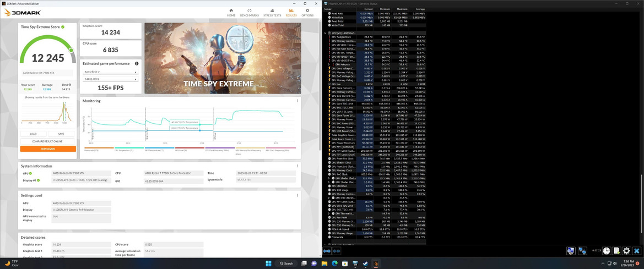Open the 1440p Ultra resolution dropdown
The width and height of the screenshot is (644, 269).
click(x=110, y=79)
